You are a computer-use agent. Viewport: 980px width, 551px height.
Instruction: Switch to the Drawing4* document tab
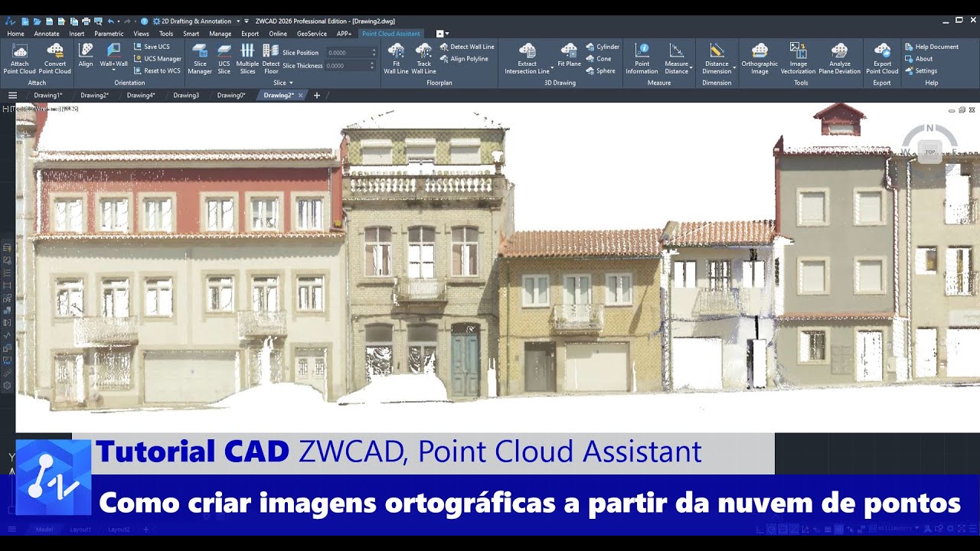(x=141, y=95)
